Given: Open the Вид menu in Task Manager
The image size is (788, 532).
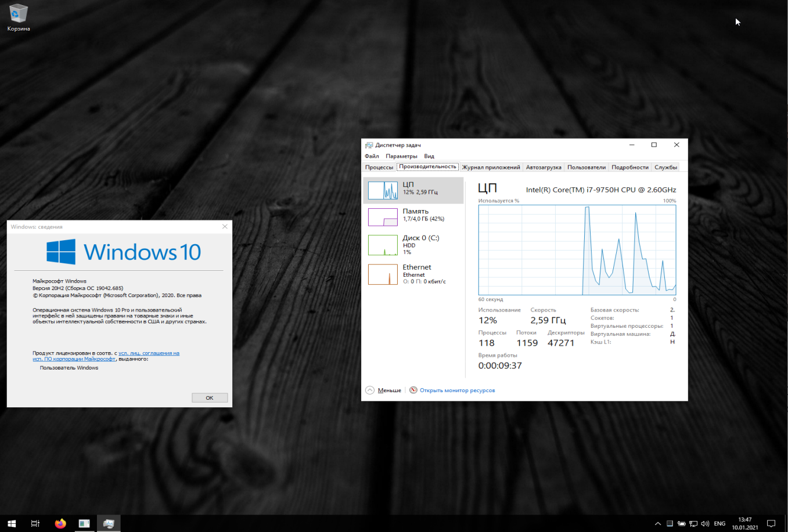Looking at the screenshot, I should point(429,156).
